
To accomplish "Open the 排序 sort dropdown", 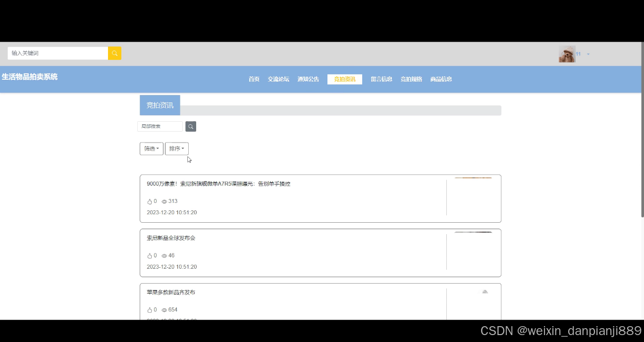I will [177, 148].
